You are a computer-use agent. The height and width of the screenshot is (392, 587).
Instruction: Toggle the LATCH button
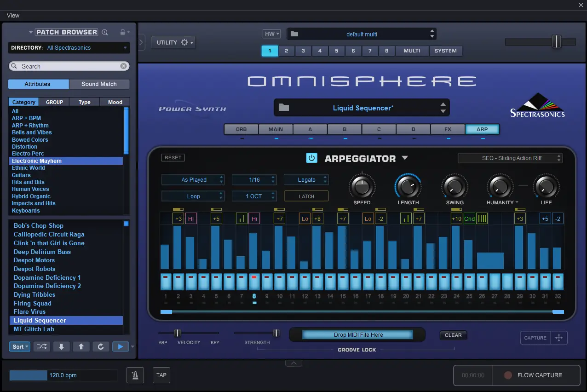coord(306,196)
